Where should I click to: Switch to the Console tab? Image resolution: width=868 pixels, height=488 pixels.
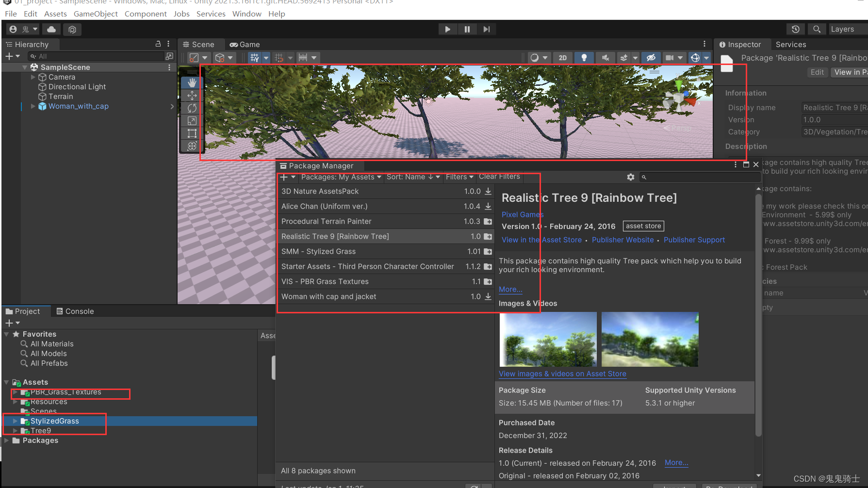75,311
